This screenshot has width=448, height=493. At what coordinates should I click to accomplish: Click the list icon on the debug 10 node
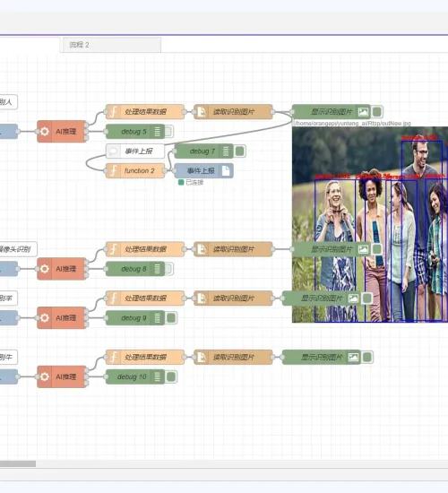(x=158, y=376)
